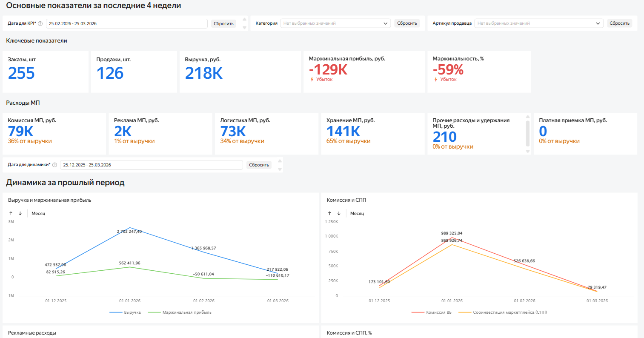
Task: Click the Убыток lightning icon under Маржинальность
Action: tap(436, 80)
